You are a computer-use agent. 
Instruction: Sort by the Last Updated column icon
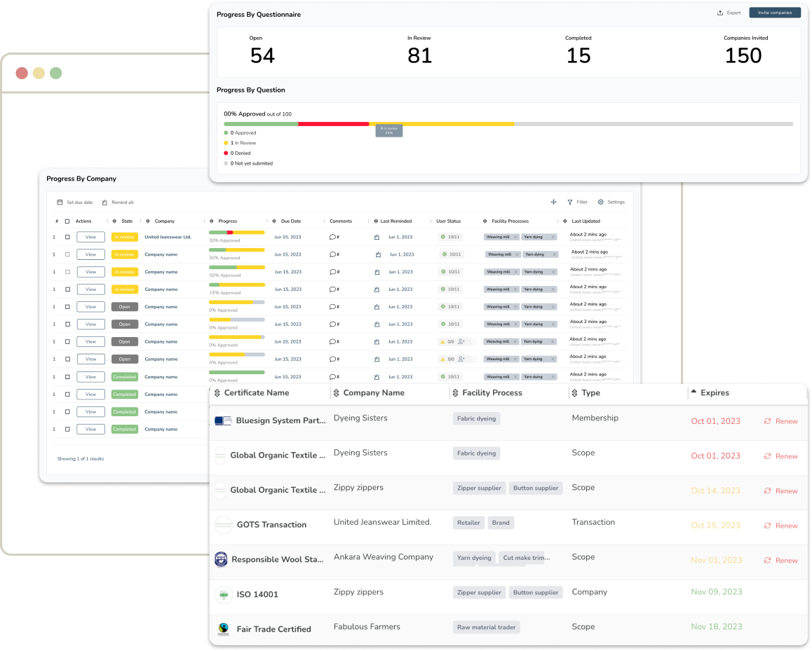(x=565, y=221)
